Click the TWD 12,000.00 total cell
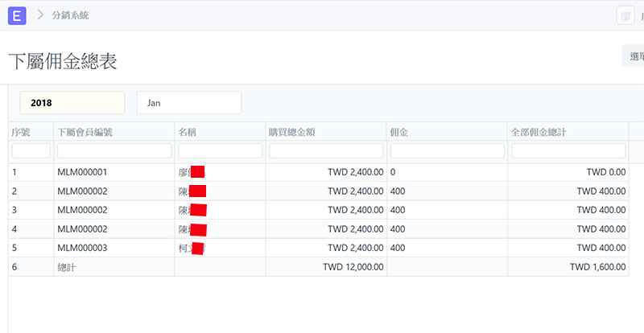This screenshot has height=333, width=644. (x=353, y=266)
